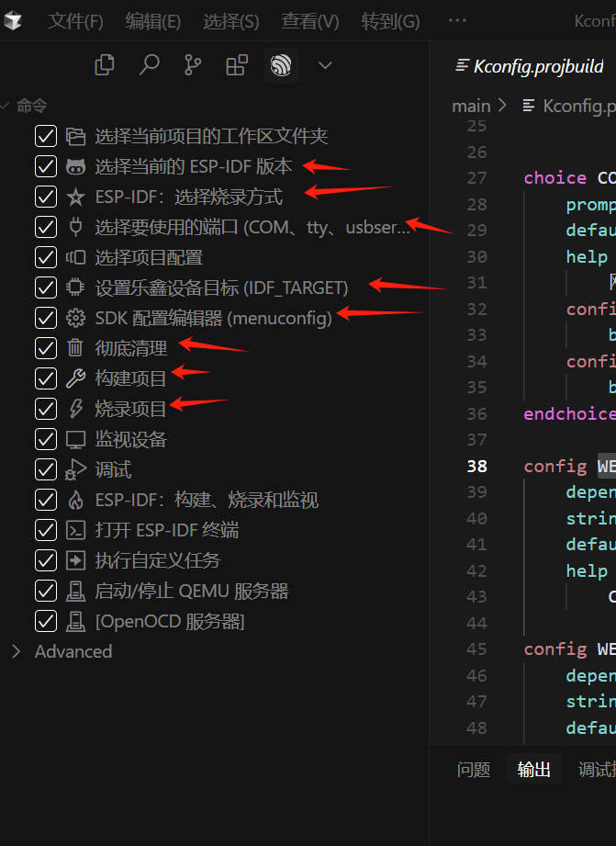
Task: Open the 文件(F) menu
Action: pyautogui.click(x=75, y=20)
